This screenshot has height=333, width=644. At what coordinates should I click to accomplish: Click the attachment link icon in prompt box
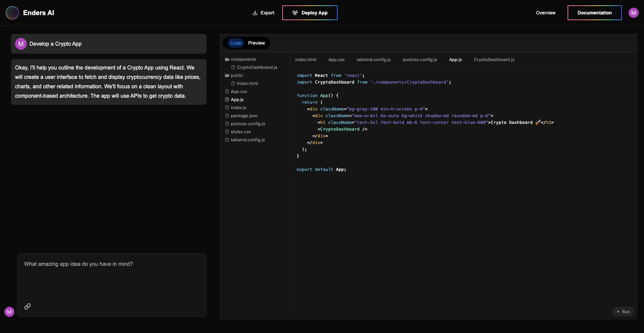pyautogui.click(x=27, y=306)
